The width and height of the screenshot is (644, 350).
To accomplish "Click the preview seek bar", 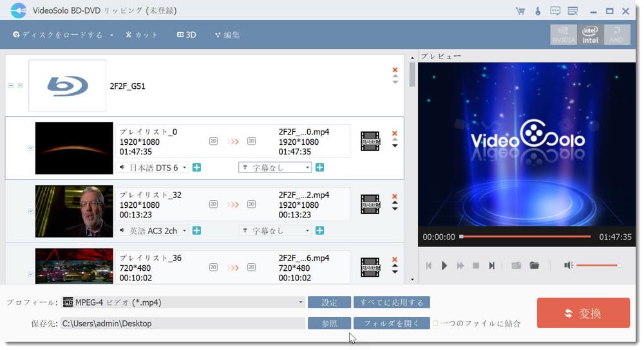I will tap(526, 236).
